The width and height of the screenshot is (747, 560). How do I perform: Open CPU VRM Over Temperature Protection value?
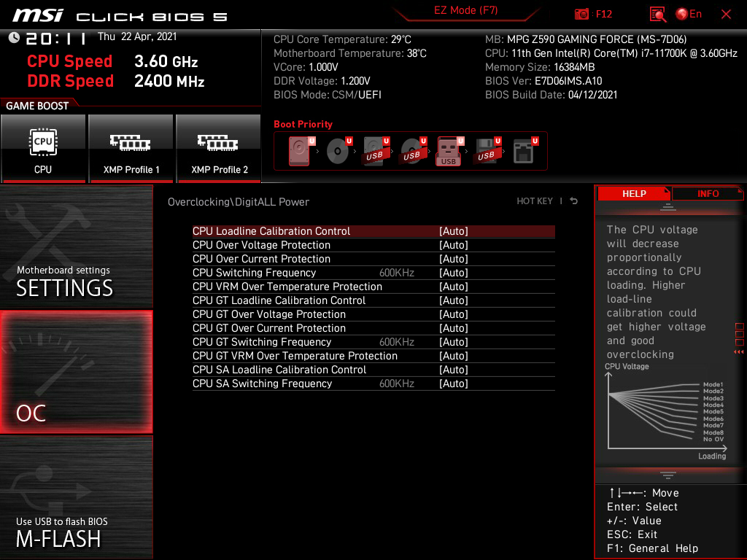point(454,286)
